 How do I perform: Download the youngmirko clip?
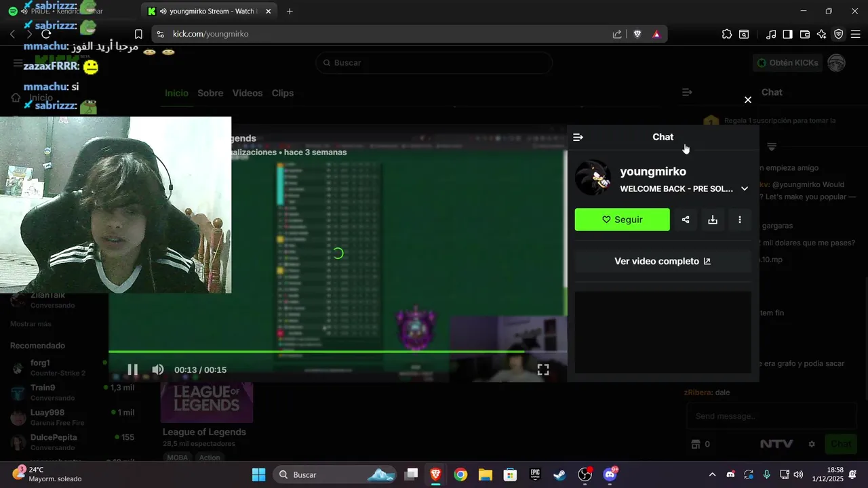pyautogui.click(x=713, y=220)
